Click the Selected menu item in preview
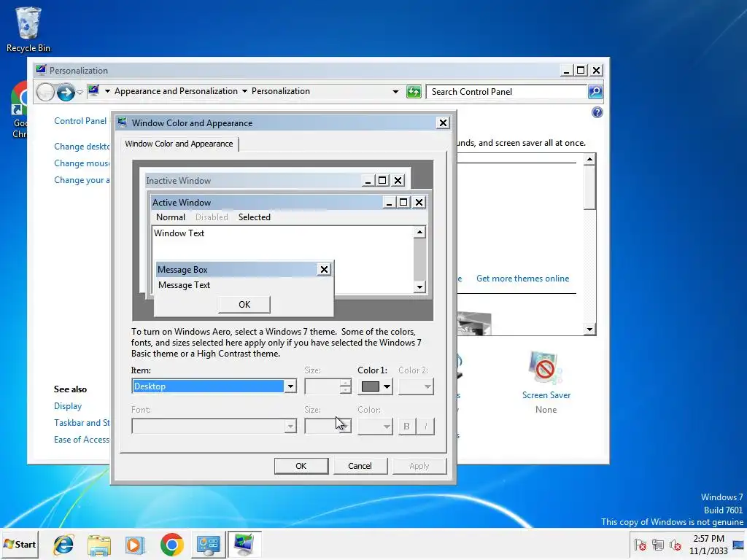 click(255, 217)
